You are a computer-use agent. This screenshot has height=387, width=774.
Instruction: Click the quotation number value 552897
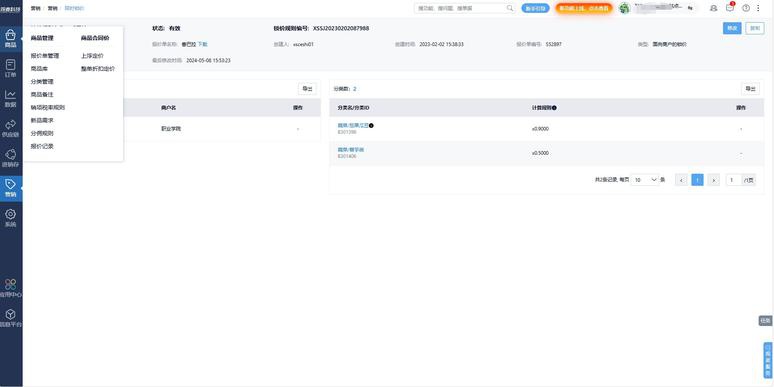553,44
